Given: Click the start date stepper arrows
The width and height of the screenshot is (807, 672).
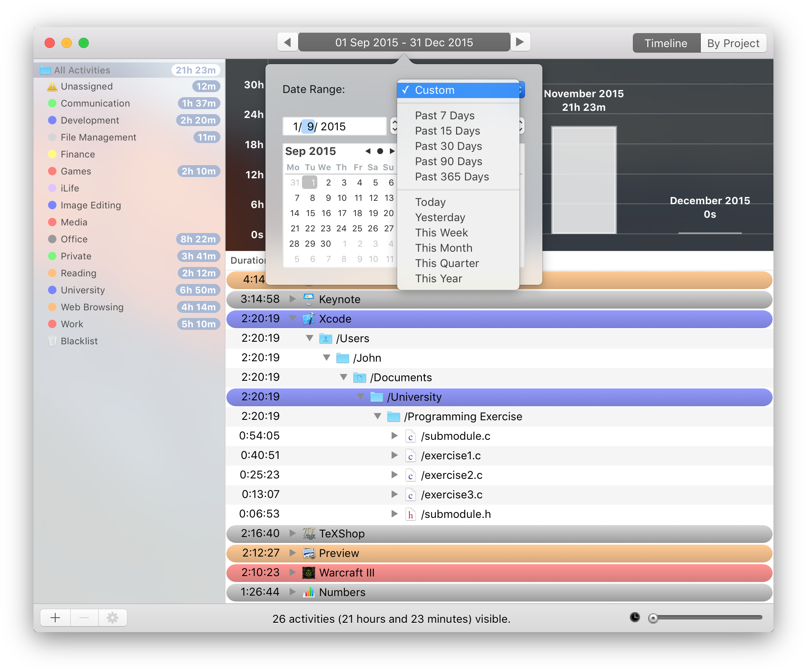Looking at the screenshot, I should [x=395, y=126].
